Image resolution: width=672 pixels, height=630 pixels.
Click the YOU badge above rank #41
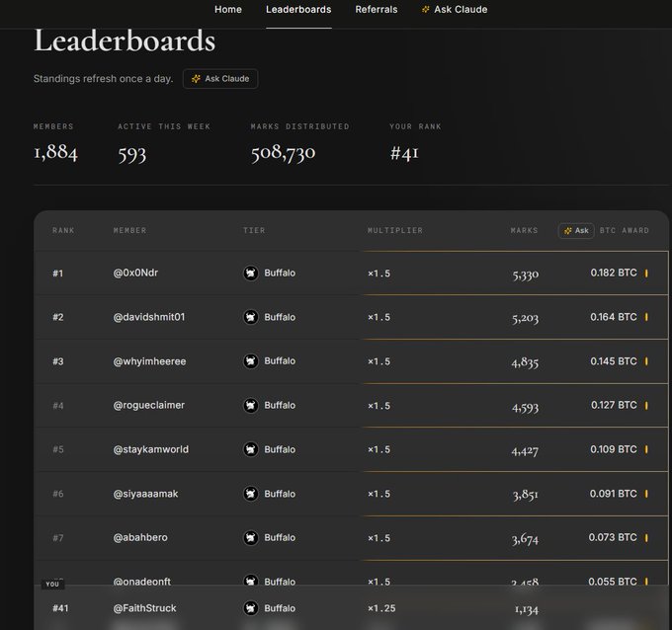(x=52, y=585)
